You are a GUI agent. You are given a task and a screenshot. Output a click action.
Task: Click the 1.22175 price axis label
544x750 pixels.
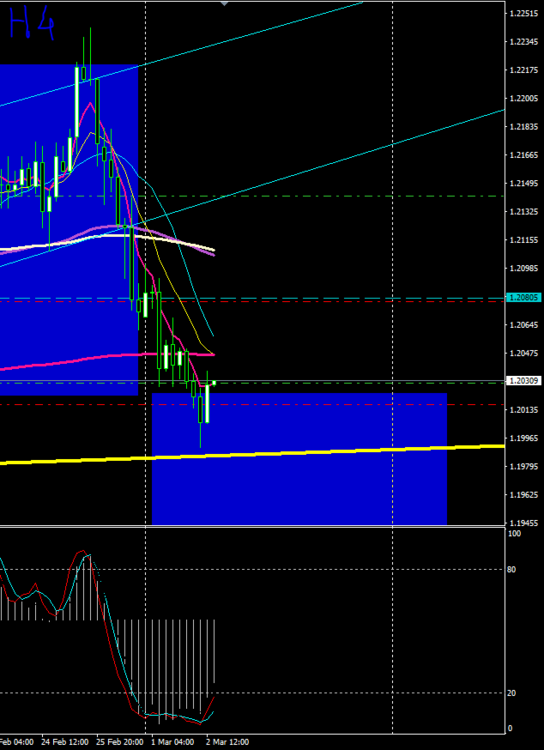pyautogui.click(x=524, y=70)
